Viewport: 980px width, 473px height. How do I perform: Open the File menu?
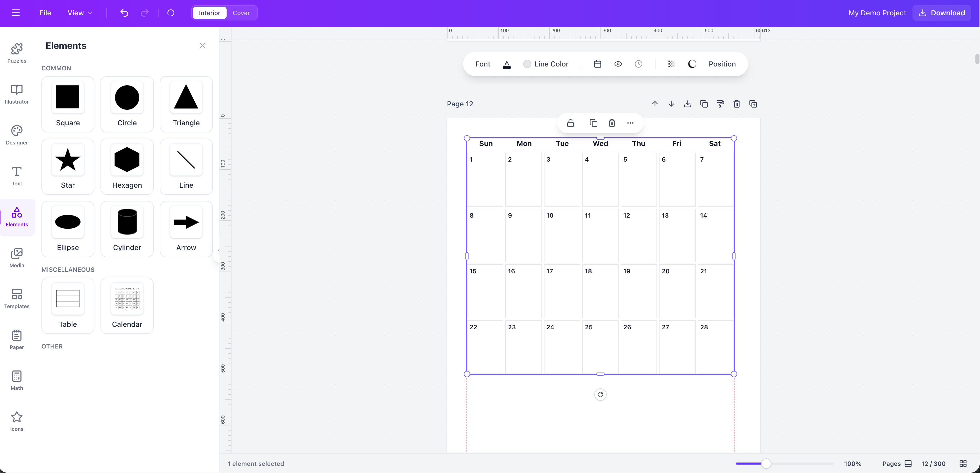coord(44,13)
